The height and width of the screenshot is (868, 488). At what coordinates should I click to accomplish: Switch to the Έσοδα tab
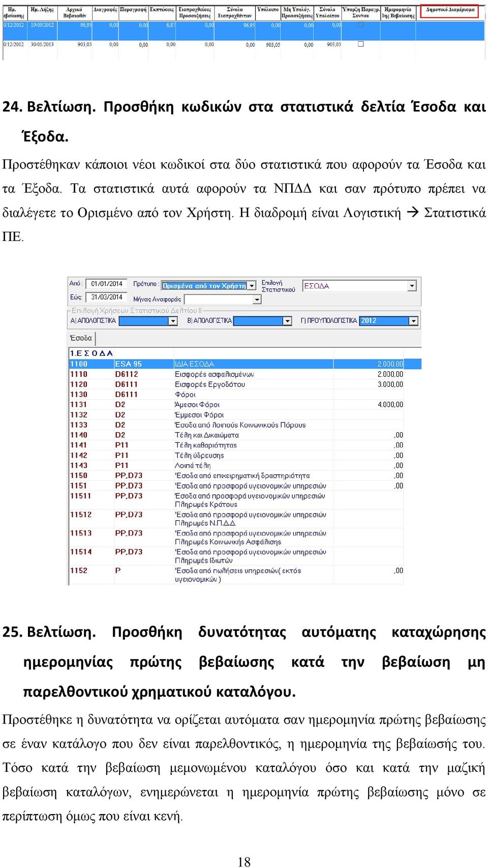tap(81, 338)
